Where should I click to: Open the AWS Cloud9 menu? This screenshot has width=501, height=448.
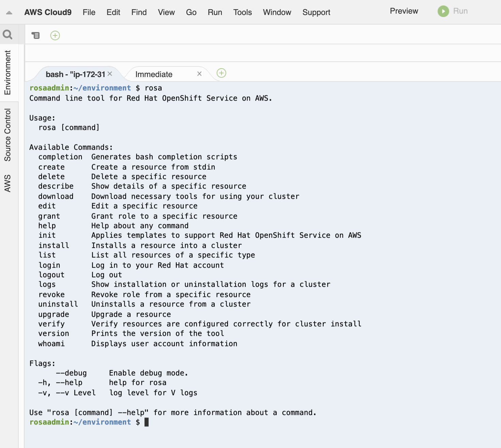pos(48,12)
